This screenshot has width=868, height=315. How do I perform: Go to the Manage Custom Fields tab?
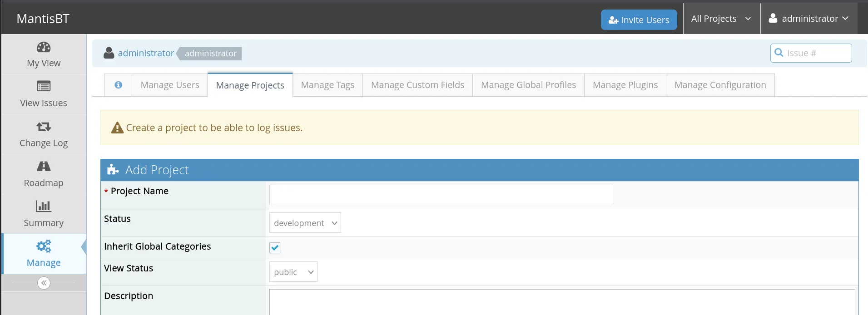tap(418, 85)
